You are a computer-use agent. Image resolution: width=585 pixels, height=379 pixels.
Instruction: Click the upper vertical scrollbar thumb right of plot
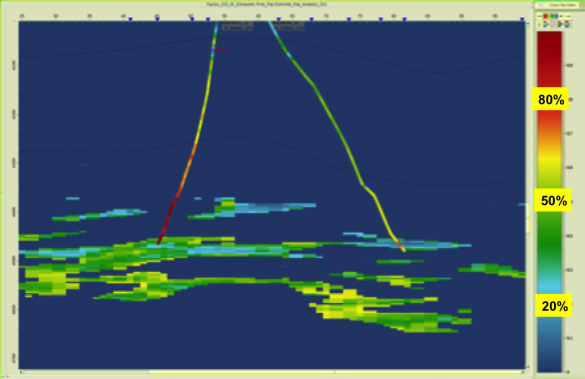pos(528,210)
